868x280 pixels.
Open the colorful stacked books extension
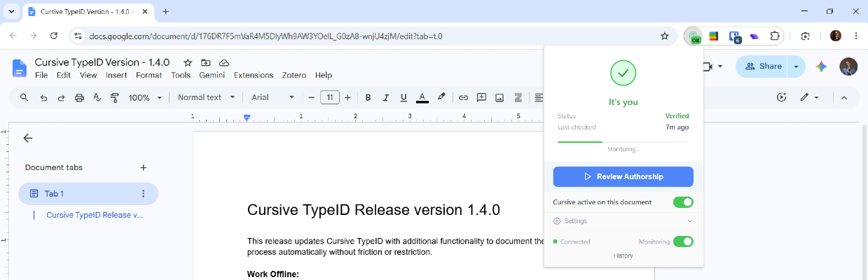point(714,36)
